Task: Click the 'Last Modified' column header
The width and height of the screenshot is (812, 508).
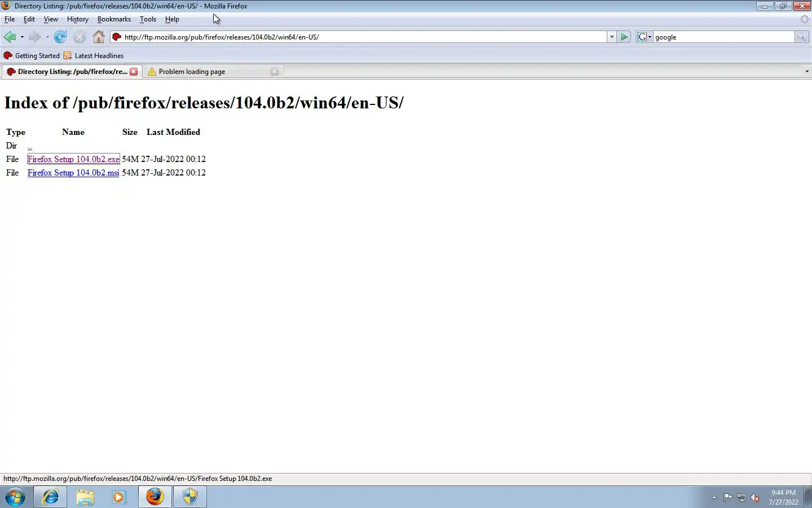Action: click(173, 132)
